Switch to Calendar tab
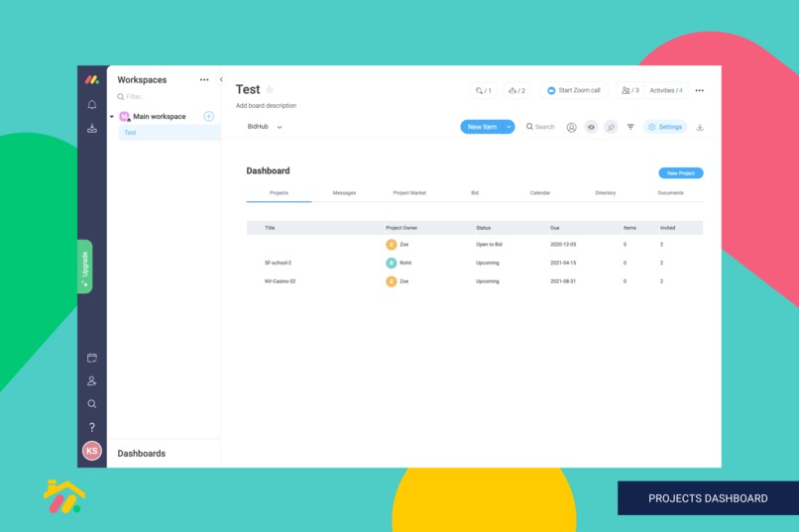This screenshot has height=532, width=799. coord(539,193)
